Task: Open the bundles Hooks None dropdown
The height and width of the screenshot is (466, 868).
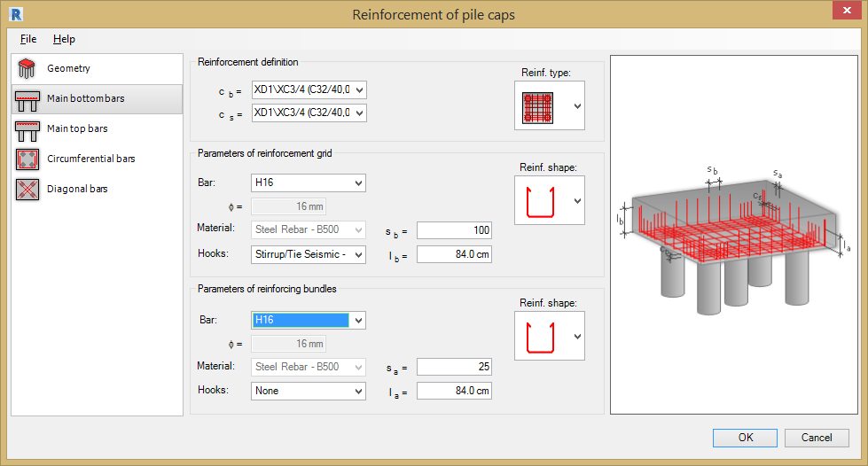Action: 359,391
